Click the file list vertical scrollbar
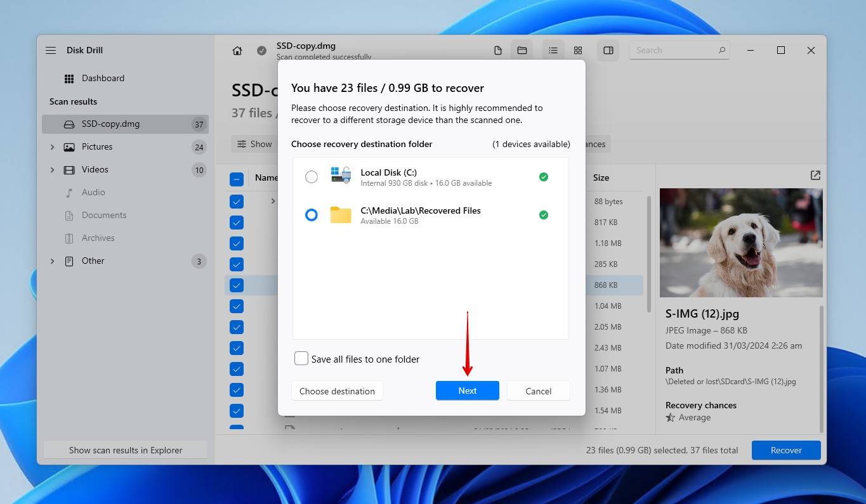 (648, 254)
